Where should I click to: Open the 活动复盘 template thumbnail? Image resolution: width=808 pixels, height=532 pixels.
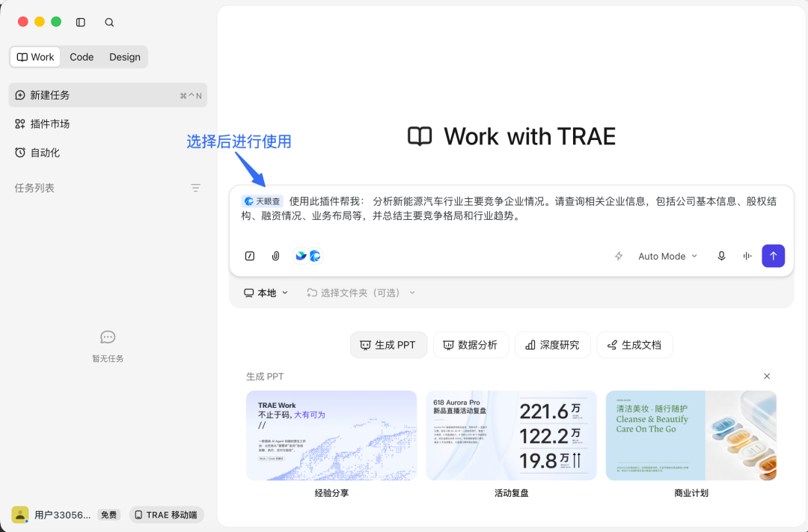(511, 435)
